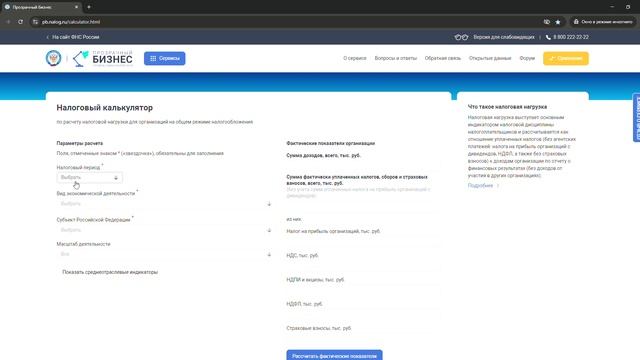This screenshot has width=640, height=360.
Task: Open the Открытые данные menu item
Action: click(x=490, y=58)
